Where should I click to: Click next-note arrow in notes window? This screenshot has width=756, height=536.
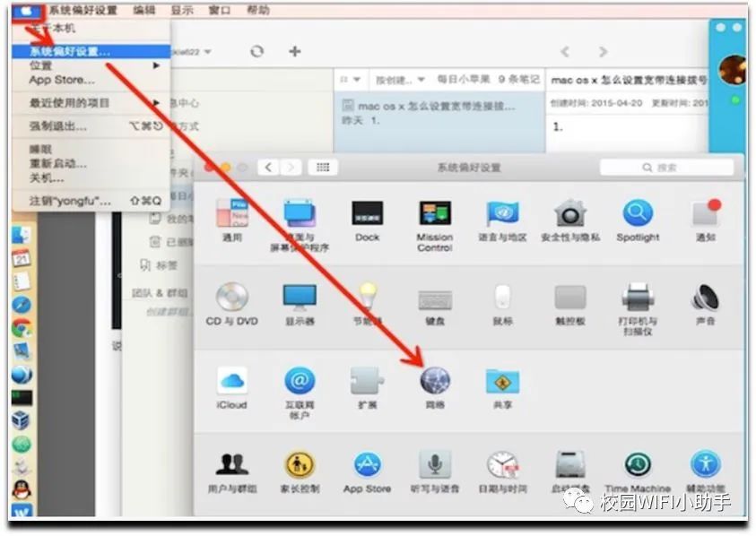[603, 51]
